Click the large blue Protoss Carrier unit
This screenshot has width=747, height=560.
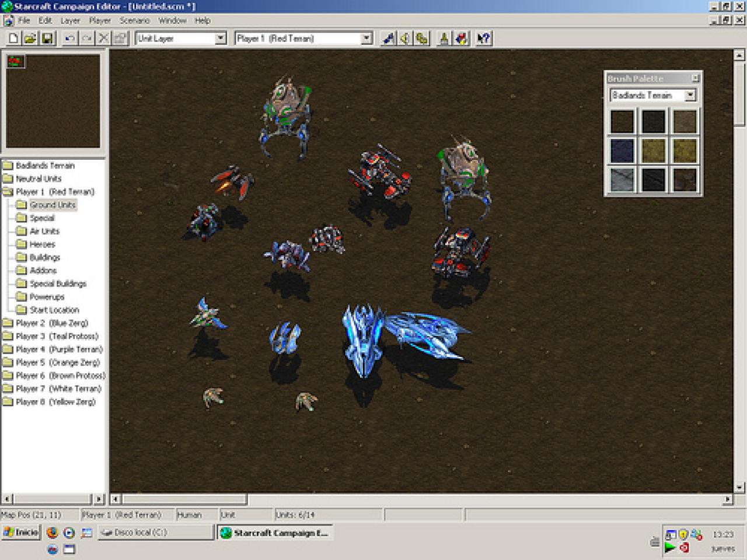point(363,340)
